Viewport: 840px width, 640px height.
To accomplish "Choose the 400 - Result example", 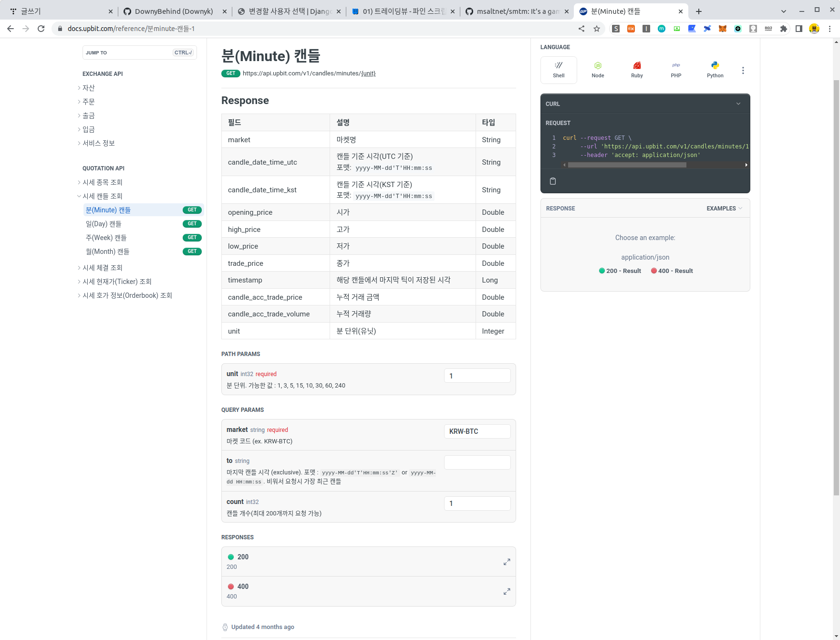I will [672, 271].
